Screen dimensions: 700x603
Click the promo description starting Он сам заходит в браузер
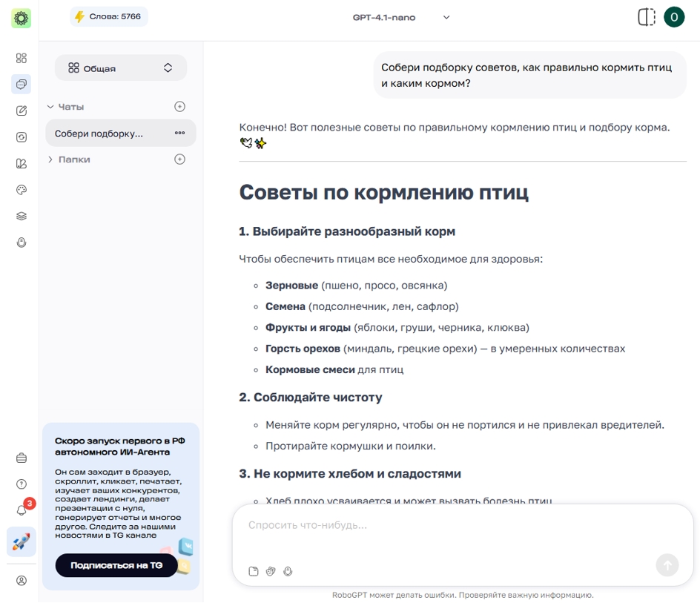click(x=119, y=504)
